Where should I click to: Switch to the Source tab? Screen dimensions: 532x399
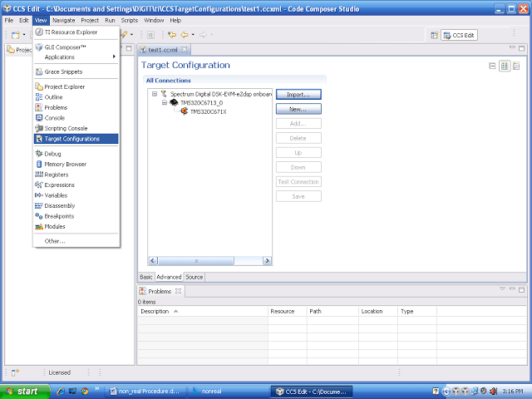pos(194,277)
